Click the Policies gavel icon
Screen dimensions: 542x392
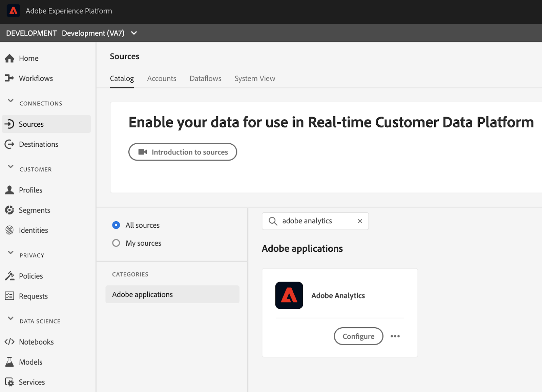click(9, 276)
